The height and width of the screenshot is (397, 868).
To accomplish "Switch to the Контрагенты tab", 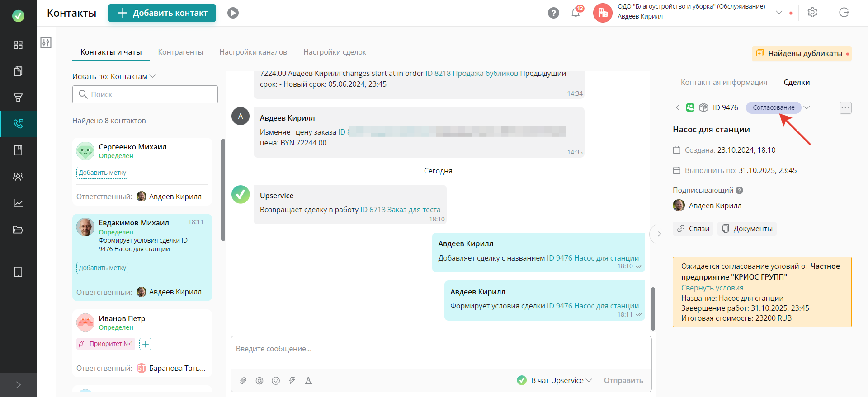I will coord(180,52).
